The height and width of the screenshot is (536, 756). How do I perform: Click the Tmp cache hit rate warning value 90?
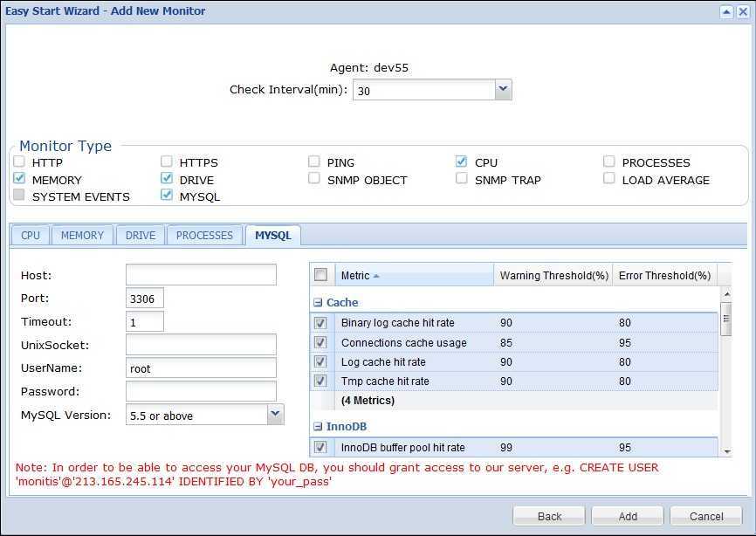click(505, 381)
